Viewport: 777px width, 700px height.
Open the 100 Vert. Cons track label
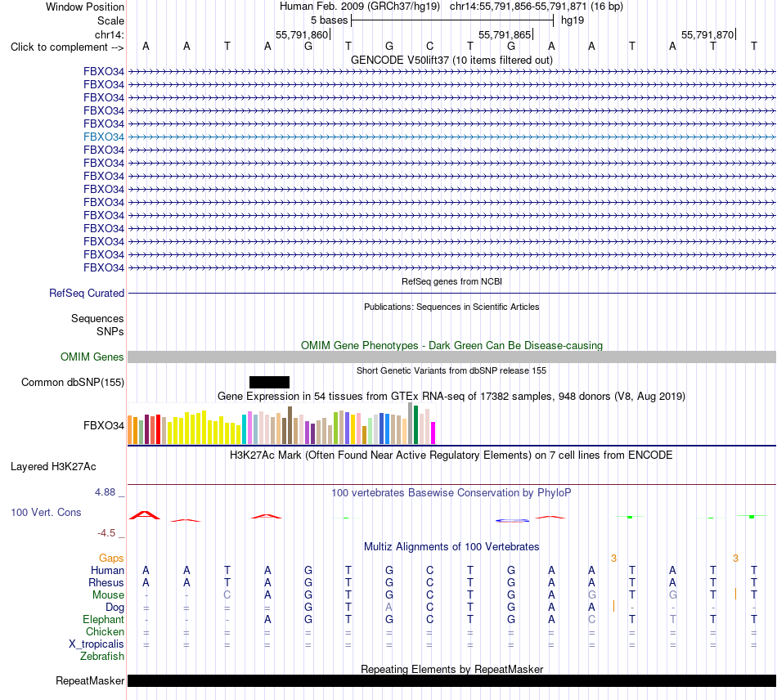pos(46,512)
